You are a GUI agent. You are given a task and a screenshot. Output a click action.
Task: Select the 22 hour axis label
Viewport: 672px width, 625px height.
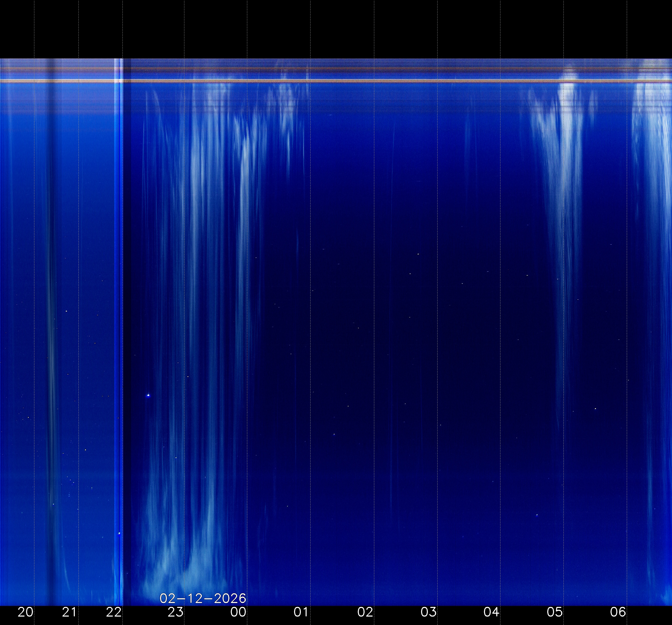(x=114, y=612)
